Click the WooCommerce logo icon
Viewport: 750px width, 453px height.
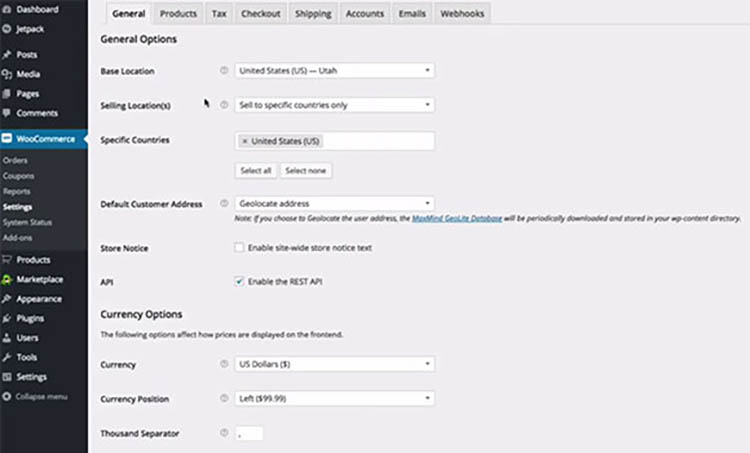point(7,139)
